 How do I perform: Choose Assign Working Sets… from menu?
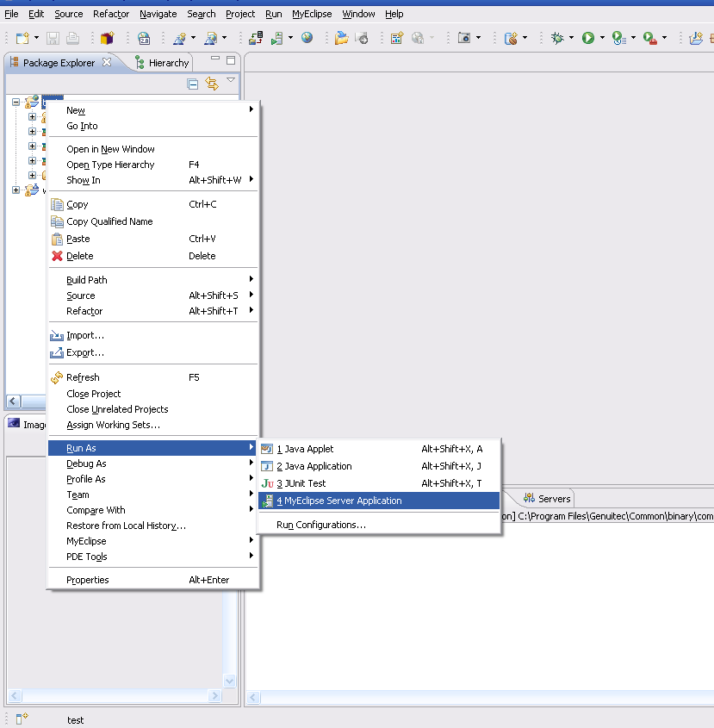pos(153,425)
